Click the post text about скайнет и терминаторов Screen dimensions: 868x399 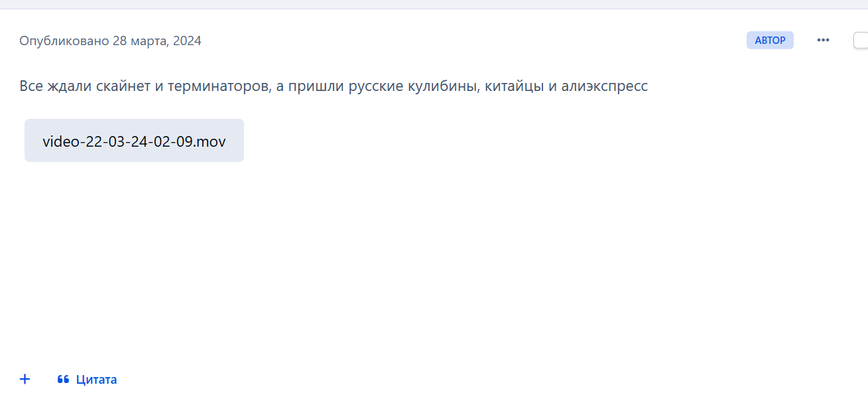pyautogui.click(x=334, y=86)
